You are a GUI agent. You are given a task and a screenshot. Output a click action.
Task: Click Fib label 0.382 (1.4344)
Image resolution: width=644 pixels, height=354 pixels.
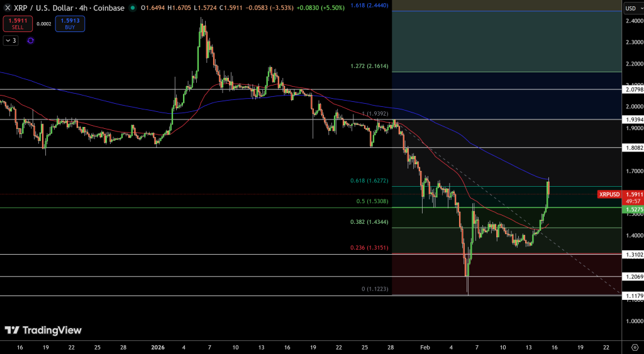(369, 222)
